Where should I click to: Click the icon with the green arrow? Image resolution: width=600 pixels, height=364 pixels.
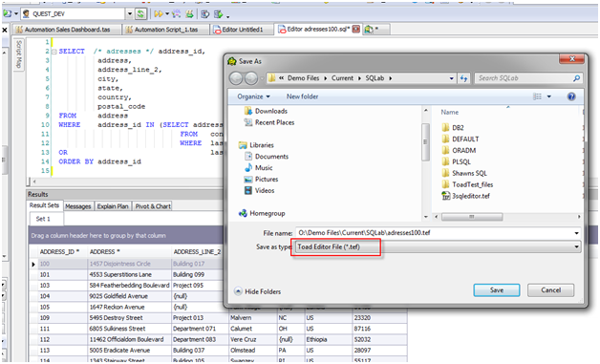(219, 14)
